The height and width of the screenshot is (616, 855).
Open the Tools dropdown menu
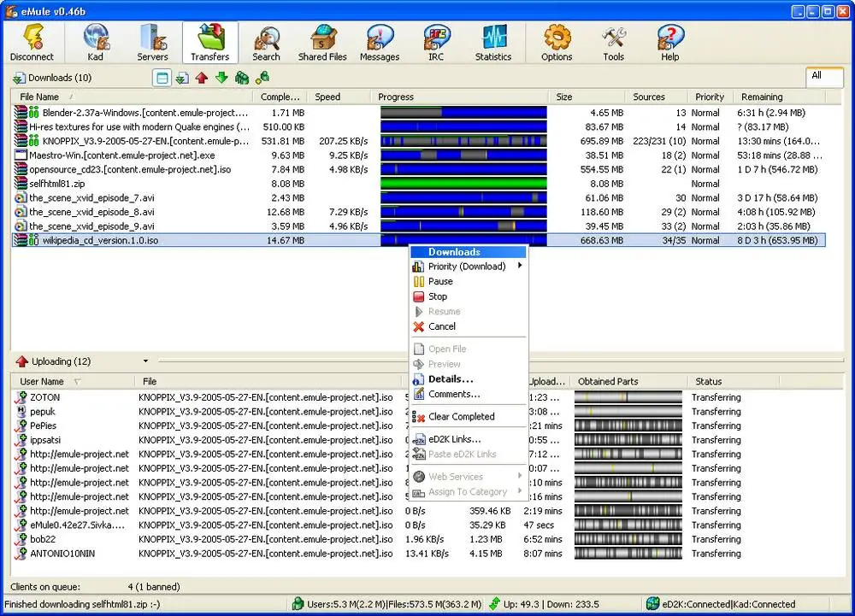613,43
